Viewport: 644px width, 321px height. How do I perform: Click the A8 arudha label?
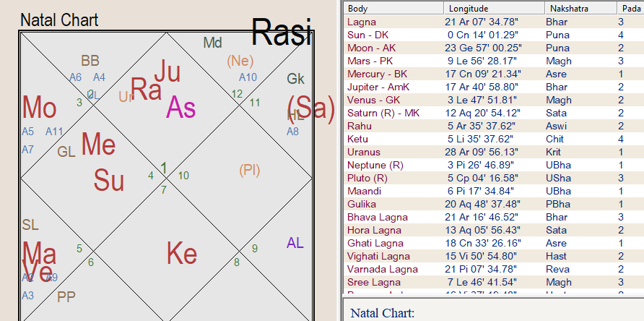click(x=293, y=132)
